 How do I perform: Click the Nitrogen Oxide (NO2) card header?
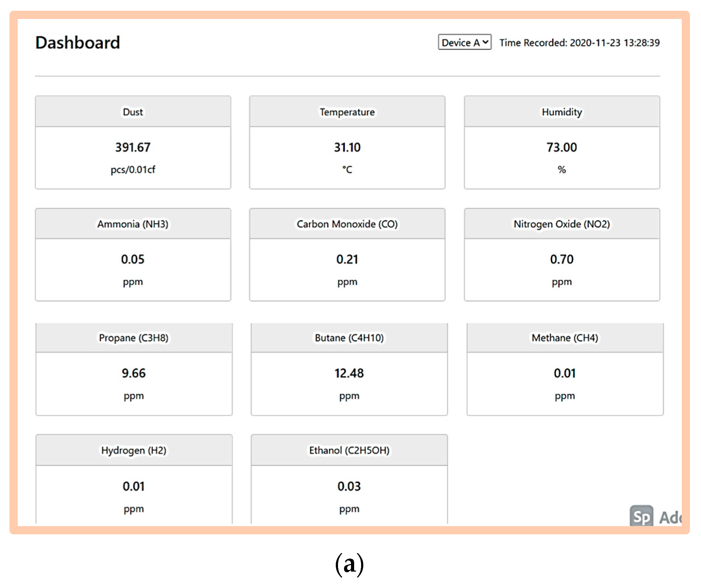561,224
